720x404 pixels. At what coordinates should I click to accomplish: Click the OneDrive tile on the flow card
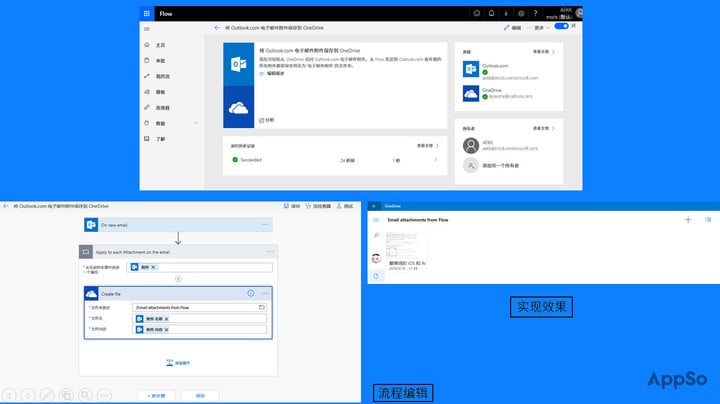[x=238, y=107]
